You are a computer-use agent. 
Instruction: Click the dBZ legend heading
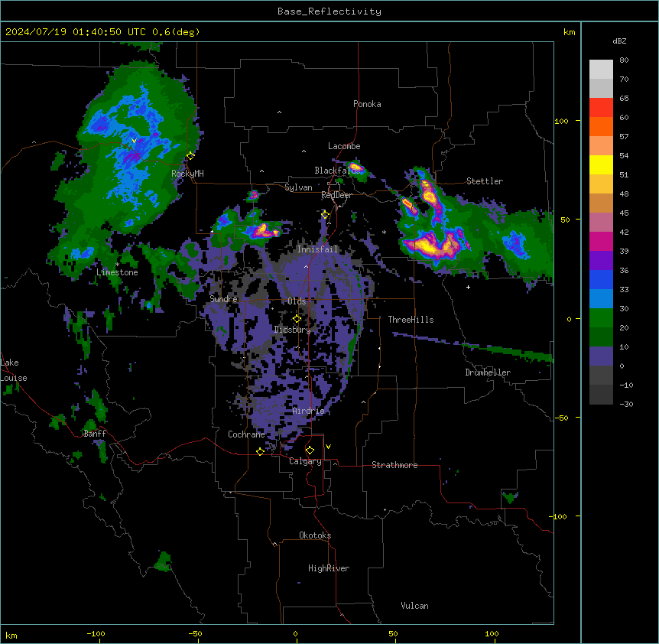pos(619,41)
